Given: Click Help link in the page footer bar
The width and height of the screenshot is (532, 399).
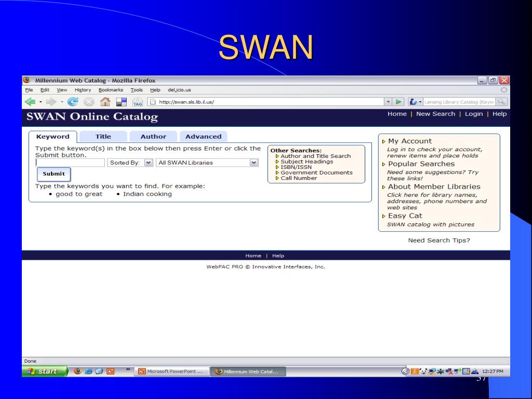Looking at the screenshot, I should 278,256.
